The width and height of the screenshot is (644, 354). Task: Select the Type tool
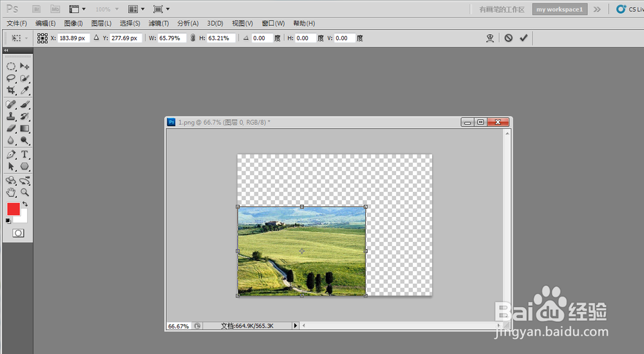pyautogui.click(x=24, y=154)
